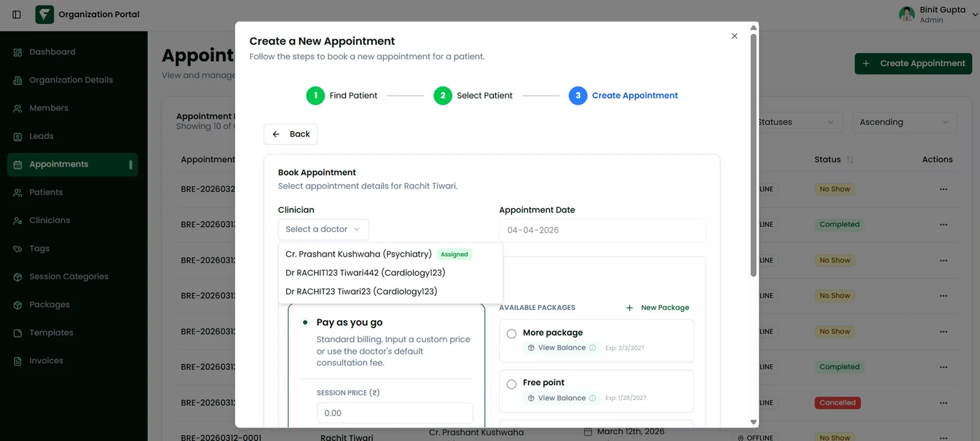
Task: Select the Free point radio button
Action: click(511, 384)
